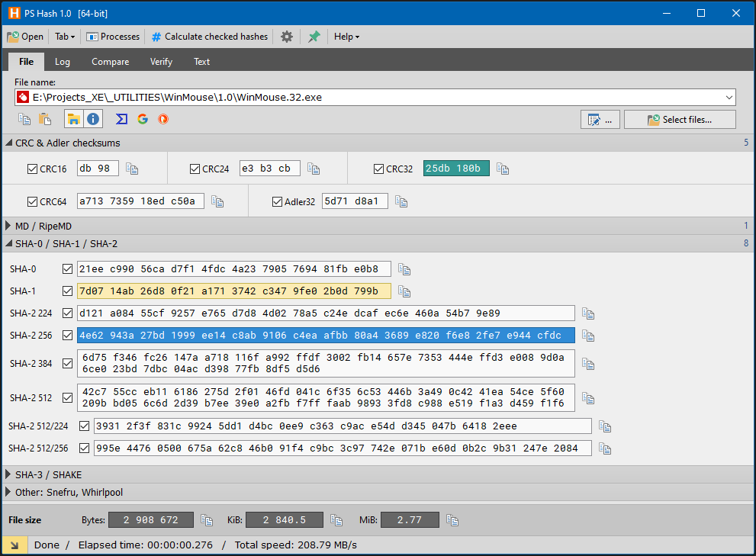Click the Bytes file size field

coord(151,520)
